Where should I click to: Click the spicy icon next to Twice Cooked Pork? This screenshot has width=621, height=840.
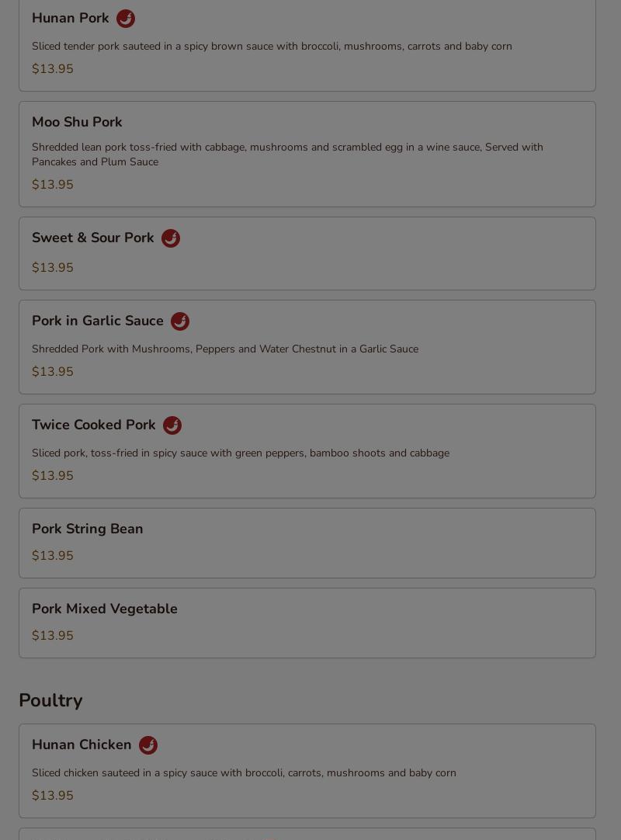tap(172, 425)
